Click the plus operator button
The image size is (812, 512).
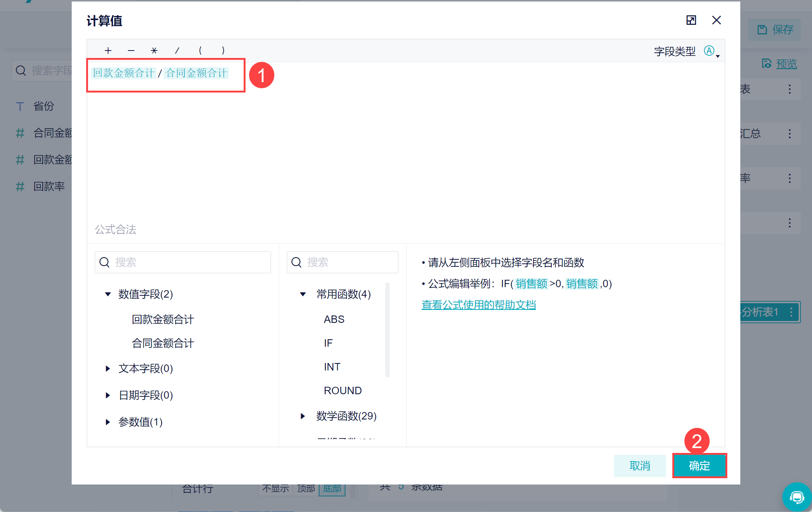coord(108,51)
